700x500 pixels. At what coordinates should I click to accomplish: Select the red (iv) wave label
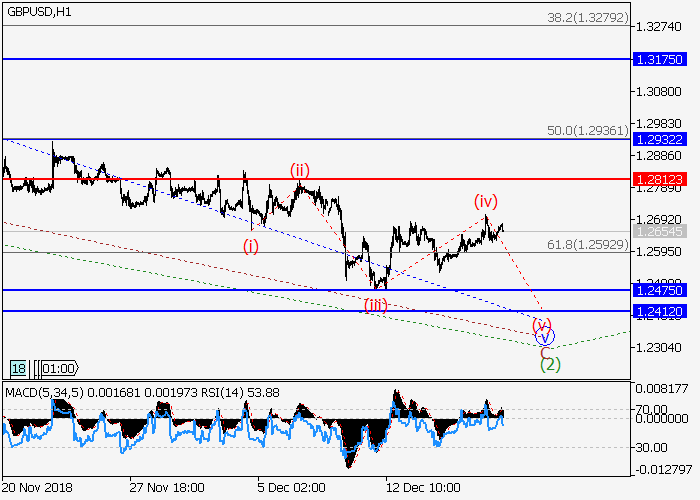[x=486, y=200]
